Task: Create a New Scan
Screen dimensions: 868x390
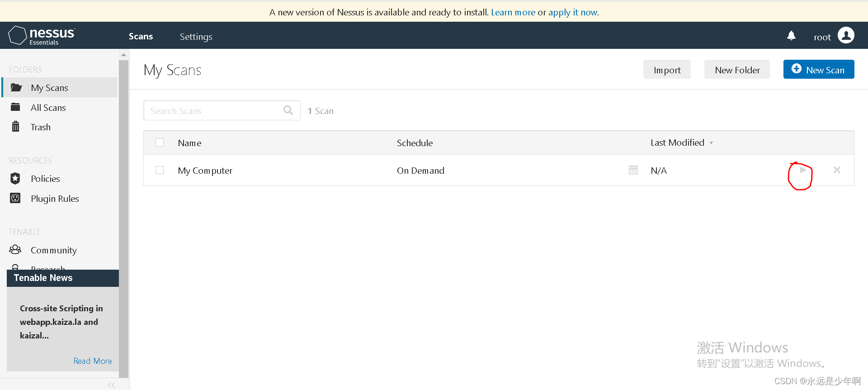Action: 819,69
